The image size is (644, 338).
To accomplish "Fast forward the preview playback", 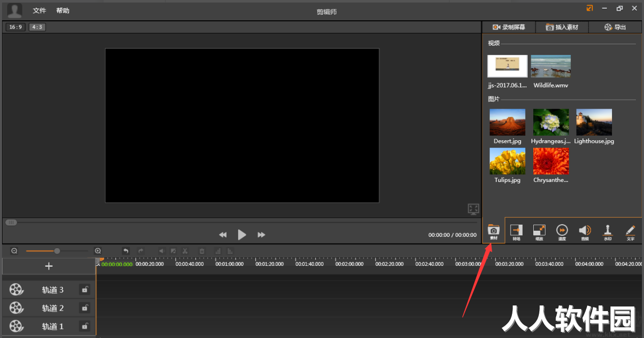I will [x=261, y=235].
